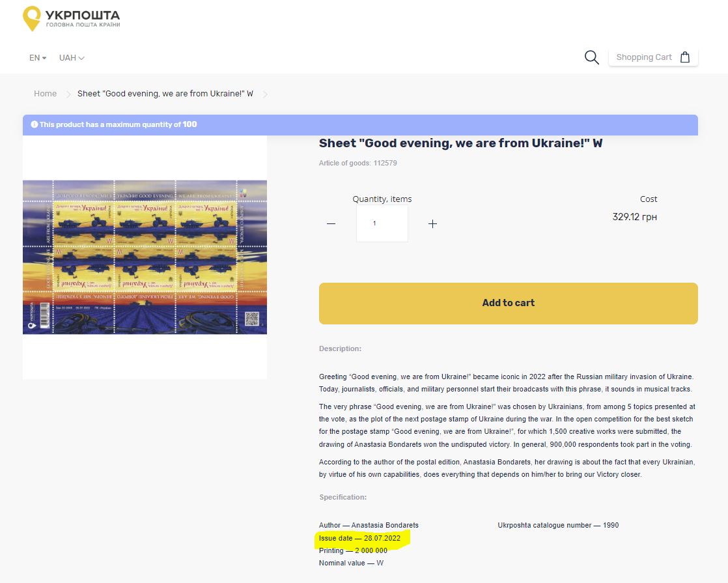Click the Cost label
The height and width of the screenshot is (583, 728).
pos(649,199)
